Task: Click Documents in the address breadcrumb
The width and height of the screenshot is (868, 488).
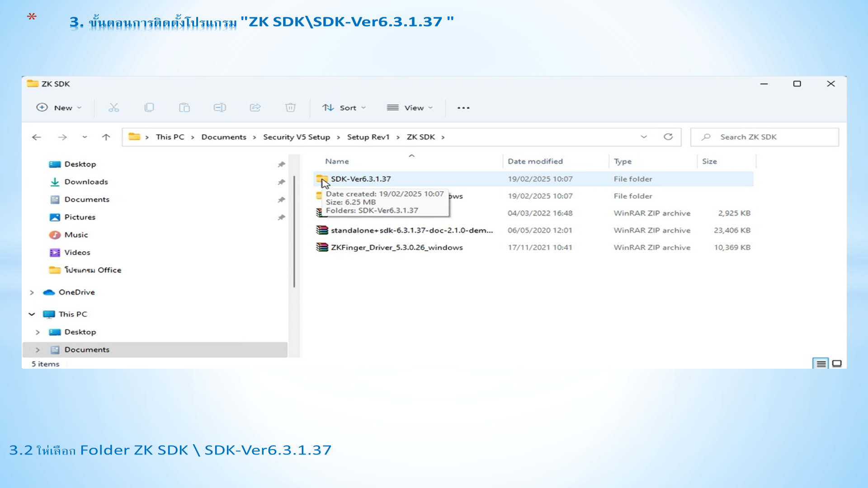Action: click(224, 137)
